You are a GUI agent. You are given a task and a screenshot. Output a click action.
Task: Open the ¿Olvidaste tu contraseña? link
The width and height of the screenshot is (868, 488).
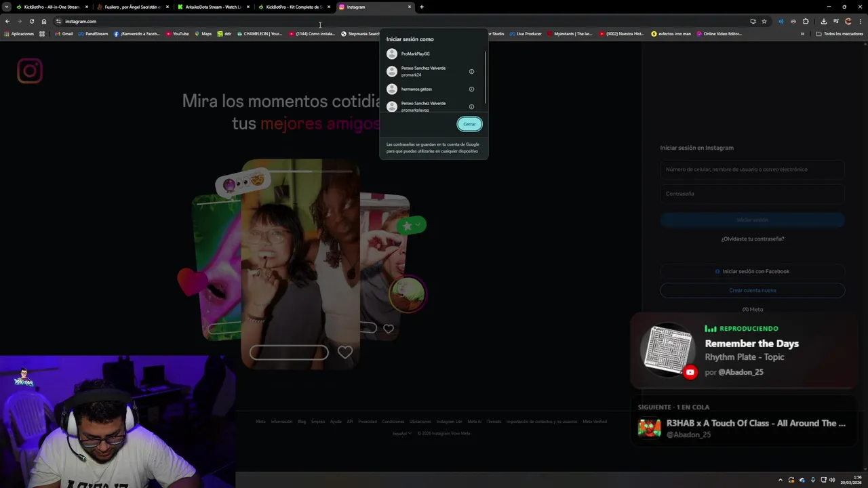(753, 239)
